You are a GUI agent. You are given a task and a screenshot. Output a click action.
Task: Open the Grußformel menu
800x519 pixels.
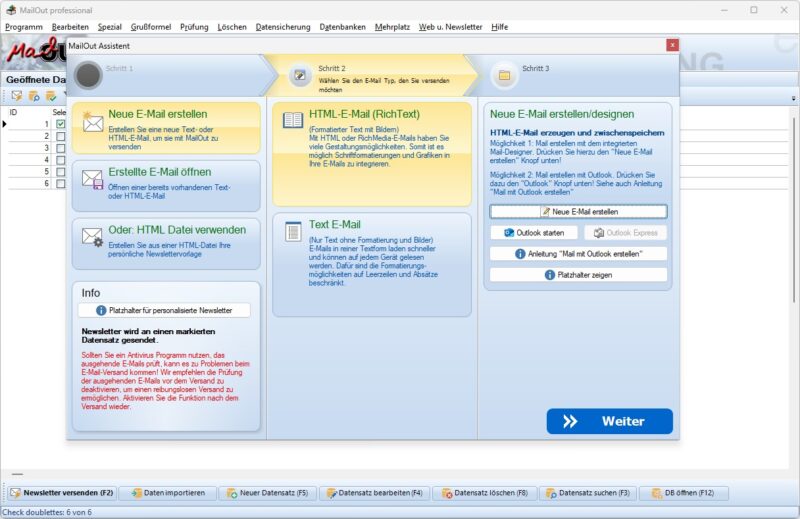pos(151,27)
